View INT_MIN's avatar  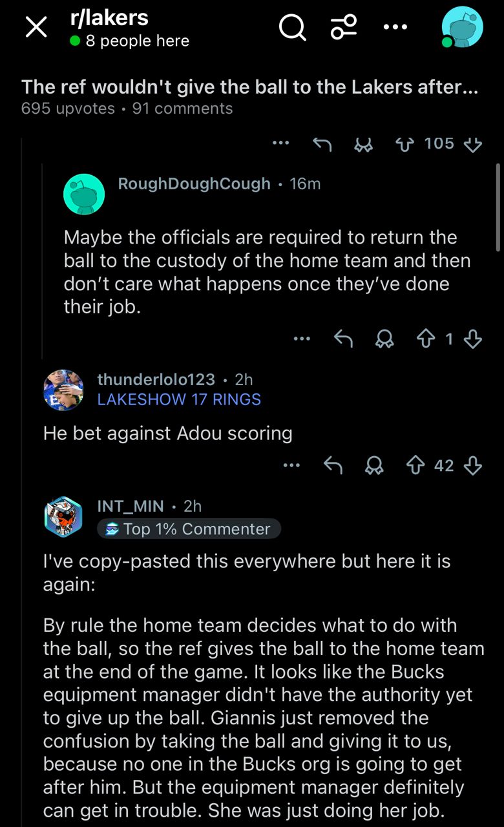coord(63,518)
